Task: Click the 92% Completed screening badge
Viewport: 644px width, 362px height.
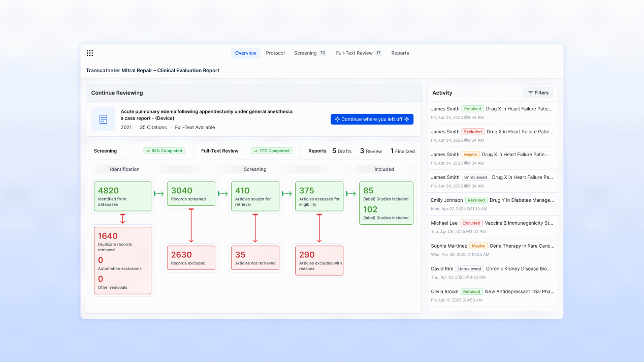Action: point(164,150)
